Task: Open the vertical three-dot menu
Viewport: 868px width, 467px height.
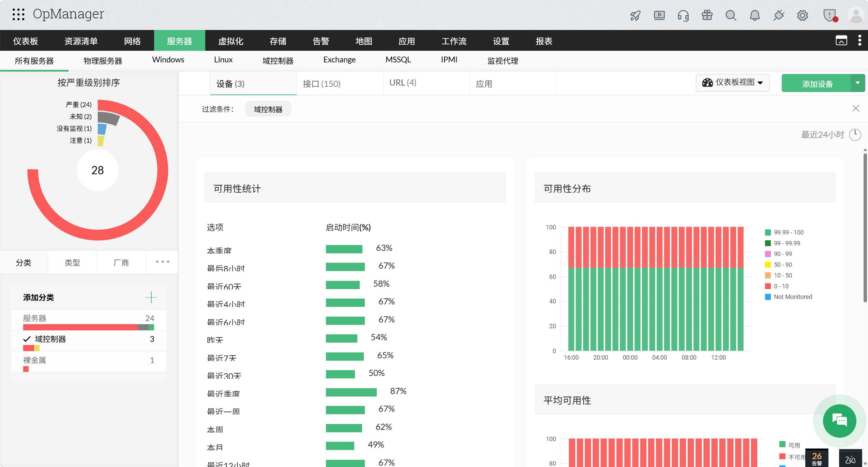Action: click(x=860, y=40)
